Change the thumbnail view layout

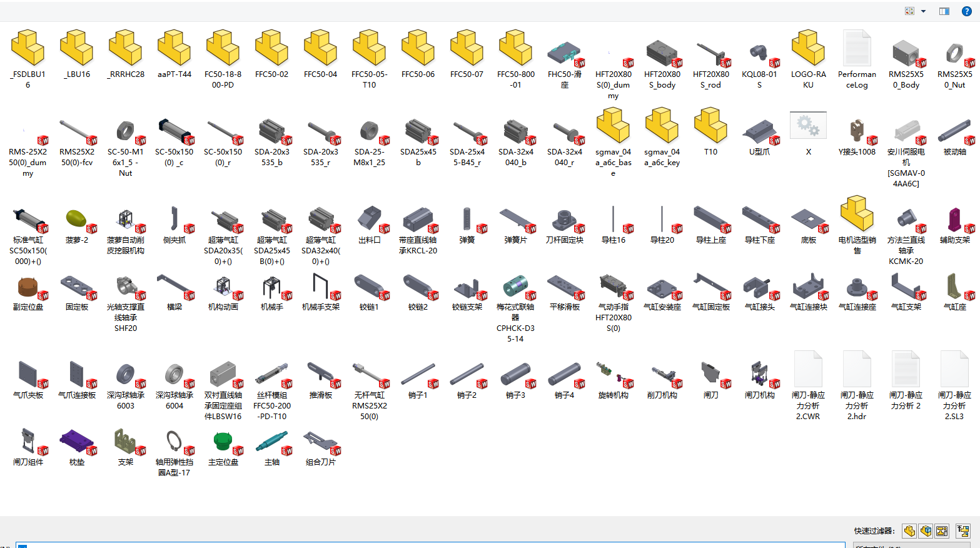[x=909, y=11]
